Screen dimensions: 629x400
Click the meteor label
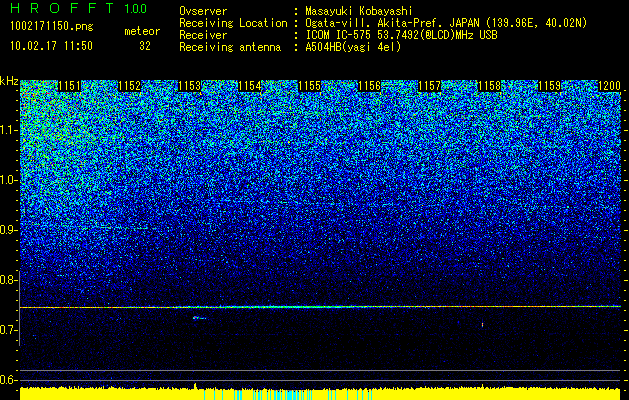pyautogui.click(x=142, y=31)
